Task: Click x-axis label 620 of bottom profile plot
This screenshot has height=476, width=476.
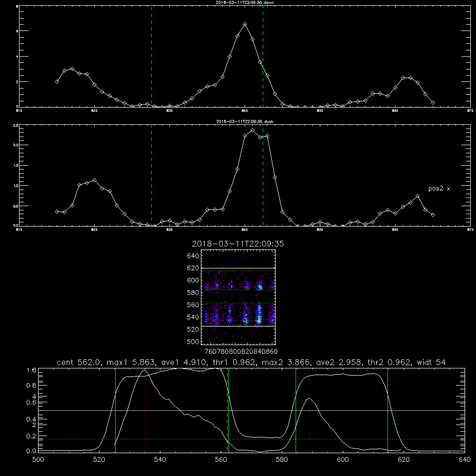Action: tap(404, 460)
